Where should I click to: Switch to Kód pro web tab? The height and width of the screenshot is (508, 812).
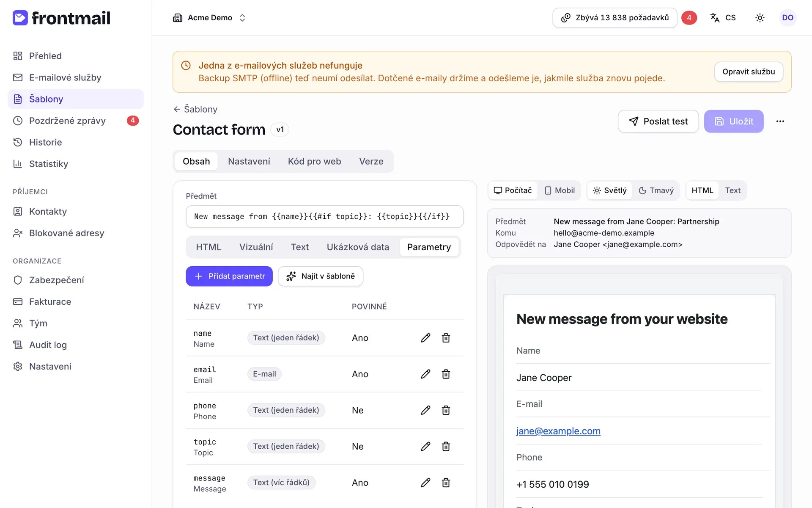tap(315, 161)
